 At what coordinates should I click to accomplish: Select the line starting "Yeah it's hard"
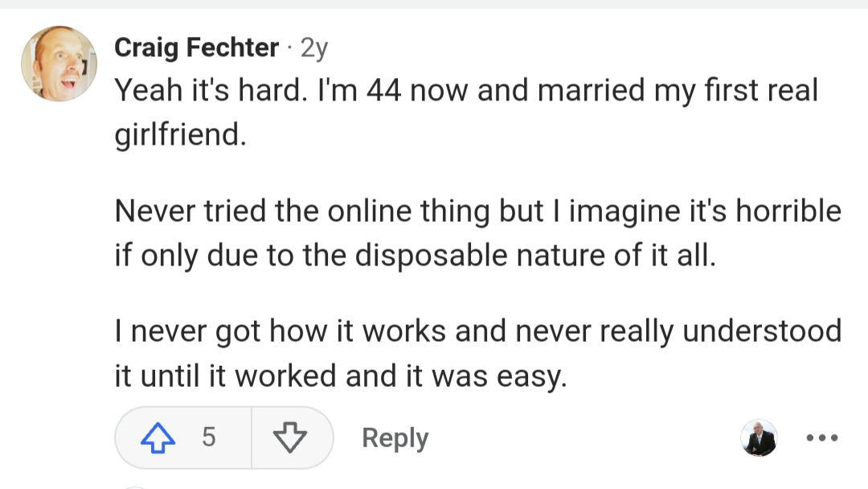[x=466, y=90]
